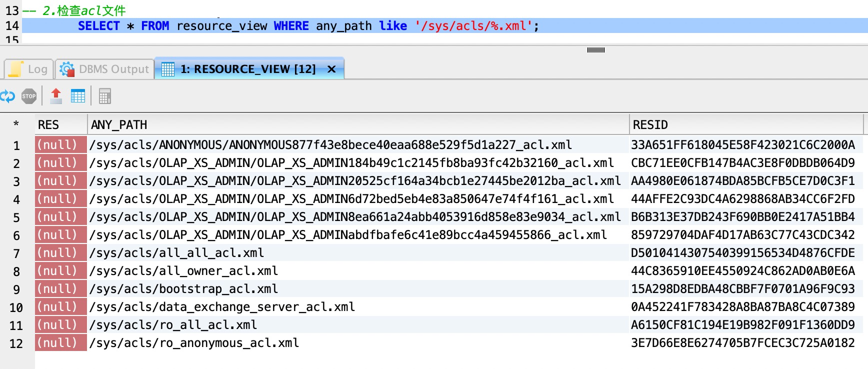868x369 pixels.
Task: Switch to the Log tab
Action: coord(28,69)
